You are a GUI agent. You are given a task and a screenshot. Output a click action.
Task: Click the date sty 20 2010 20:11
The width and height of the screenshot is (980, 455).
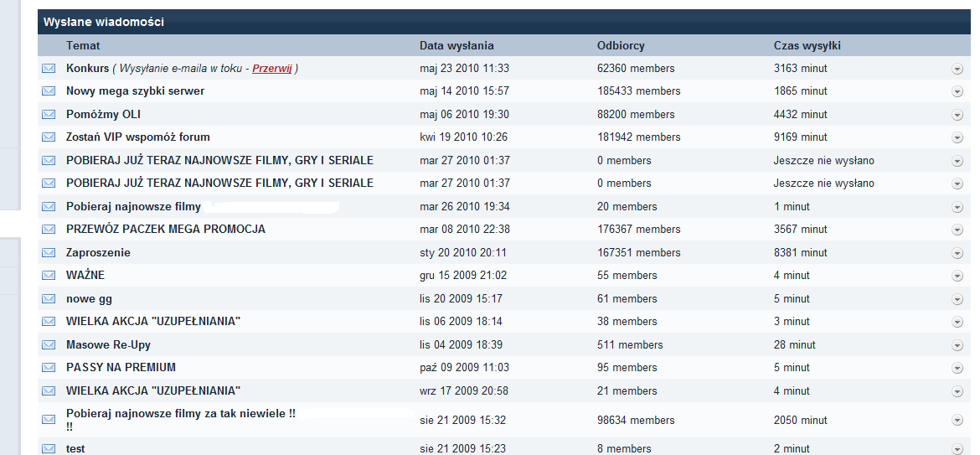[x=463, y=253]
